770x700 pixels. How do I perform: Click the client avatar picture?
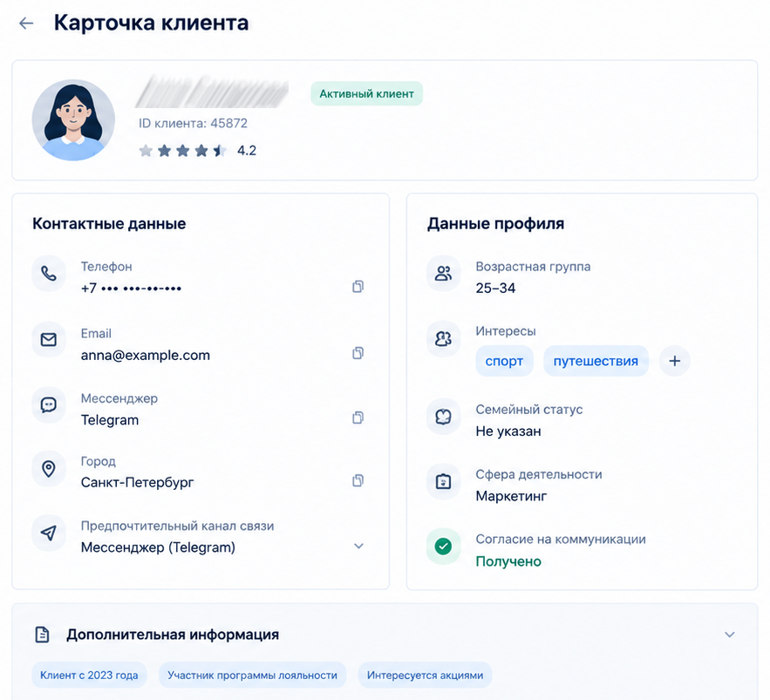point(73,119)
